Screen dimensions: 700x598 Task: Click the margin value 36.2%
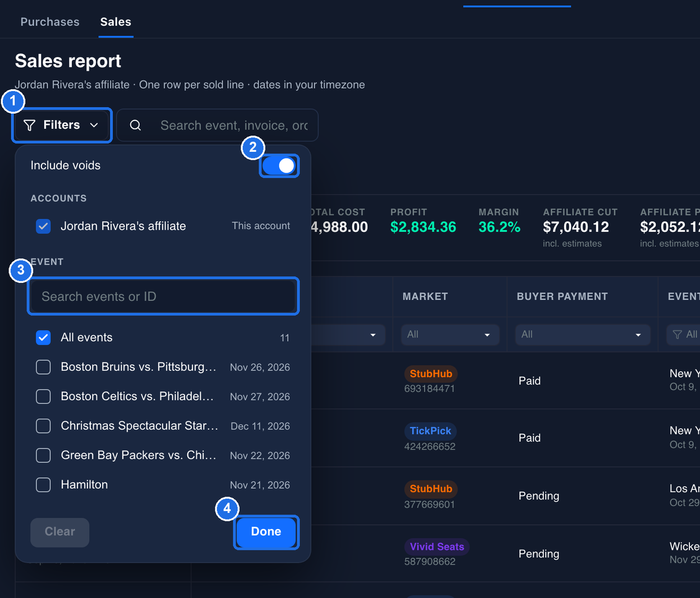[x=499, y=227]
